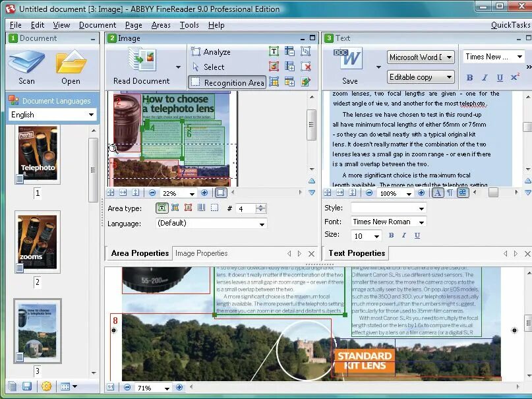Click the document details list icon at bottom left
Viewport: 532px width, 399px height.
pos(13,386)
